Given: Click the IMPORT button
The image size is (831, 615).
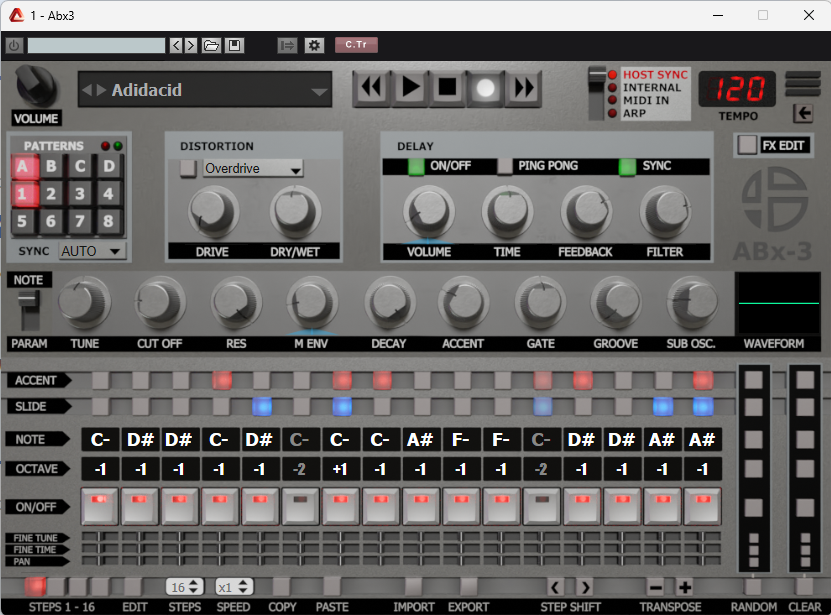Looking at the screenshot, I should click(413, 587).
